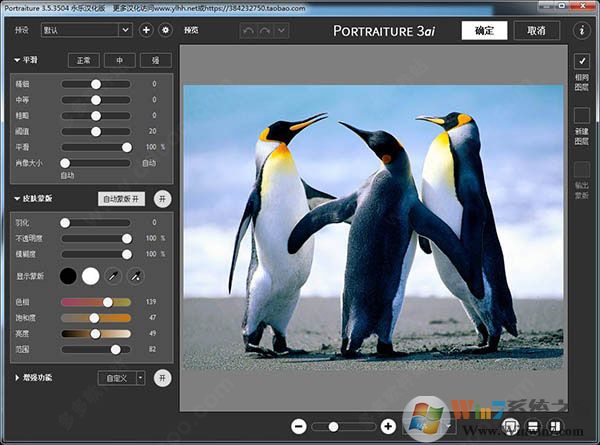Select the first mask eyedropper tool

click(x=115, y=275)
